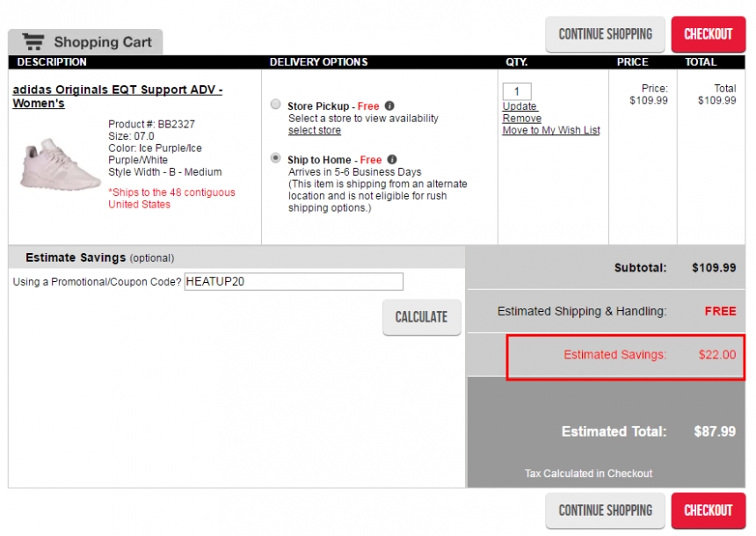This screenshot has height=536, width=756.
Task: Click the Estimated Total $87.99 amount
Action: point(715,431)
